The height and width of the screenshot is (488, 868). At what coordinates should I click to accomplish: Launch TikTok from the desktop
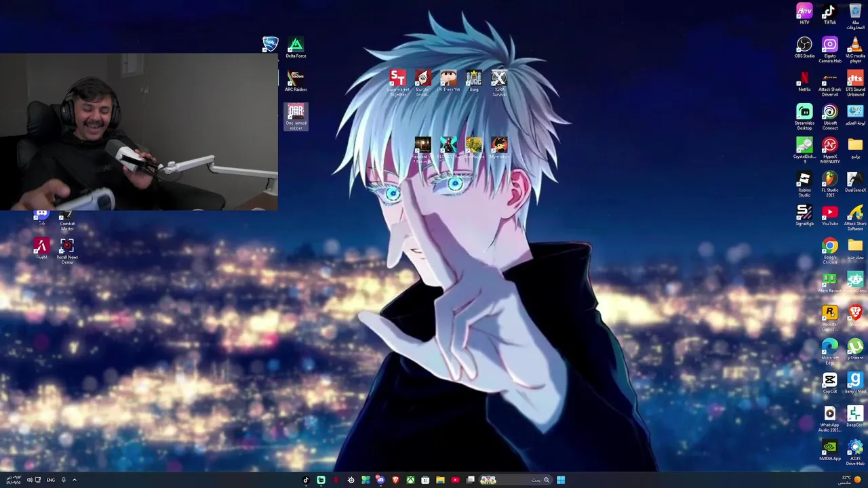[x=830, y=14]
